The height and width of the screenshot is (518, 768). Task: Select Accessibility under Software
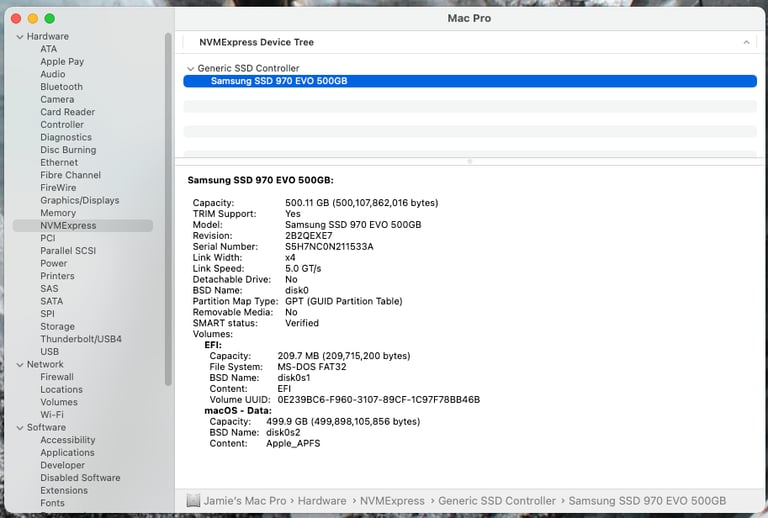pos(68,440)
